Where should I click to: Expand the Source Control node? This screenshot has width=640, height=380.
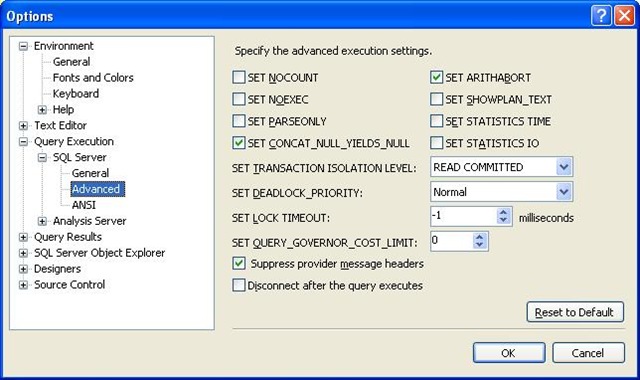(x=23, y=285)
